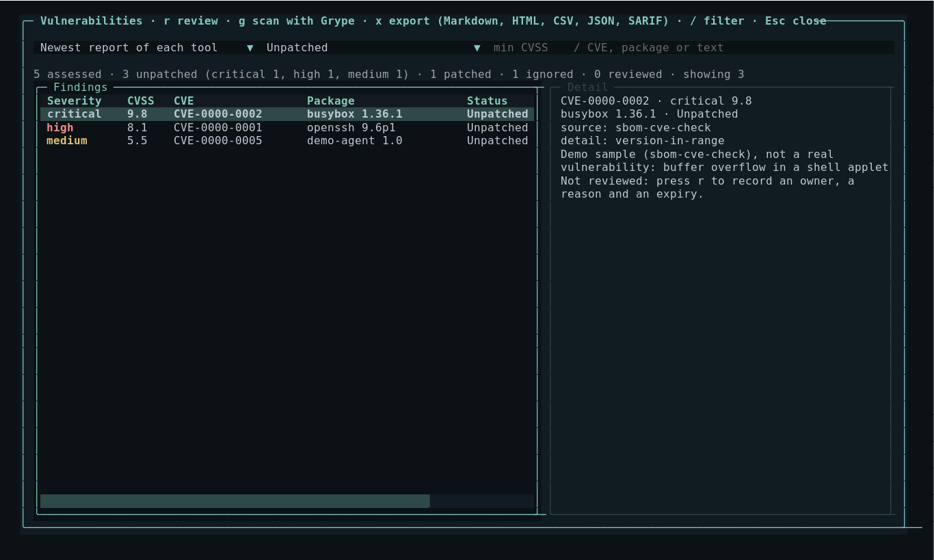Click the "Esc close" hint
934x560 pixels.
tap(796, 21)
